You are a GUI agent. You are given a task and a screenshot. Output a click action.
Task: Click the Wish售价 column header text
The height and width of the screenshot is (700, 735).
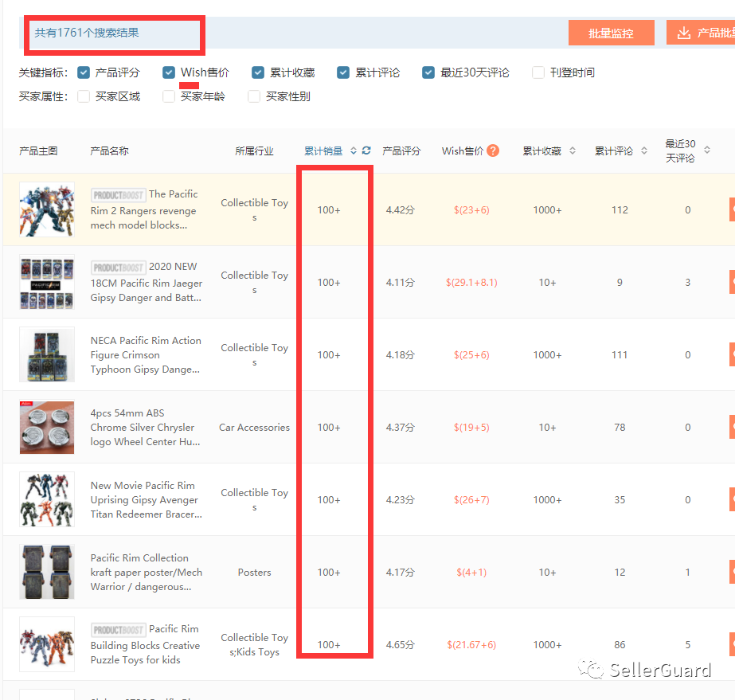point(462,151)
